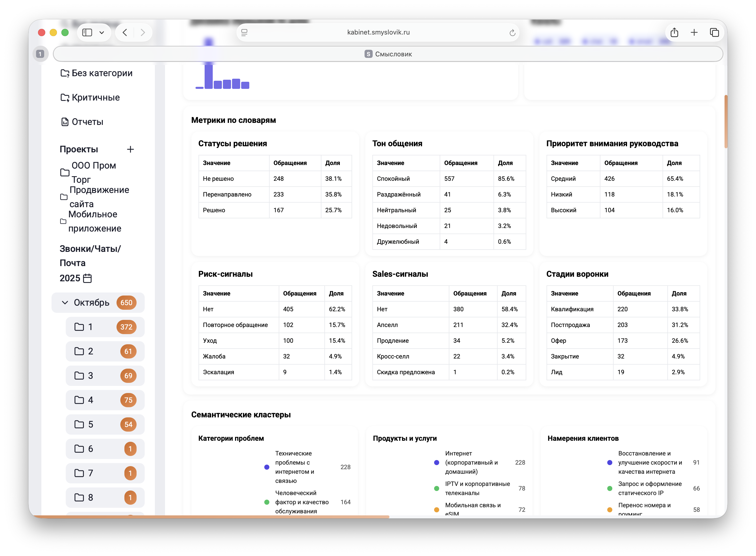Open Без категории section
Screen dimensions: 756x556
pyautogui.click(x=102, y=73)
